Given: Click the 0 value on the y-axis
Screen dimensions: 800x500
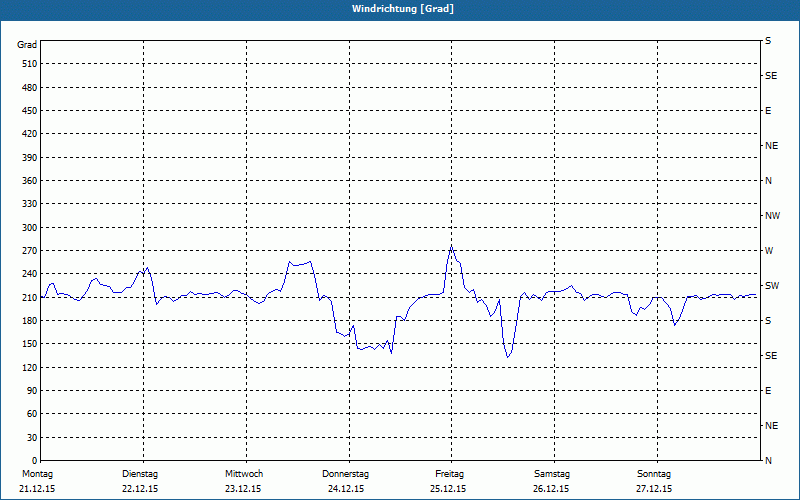Looking at the screenshot, I should pyautogui.click(x=33, y=438).
